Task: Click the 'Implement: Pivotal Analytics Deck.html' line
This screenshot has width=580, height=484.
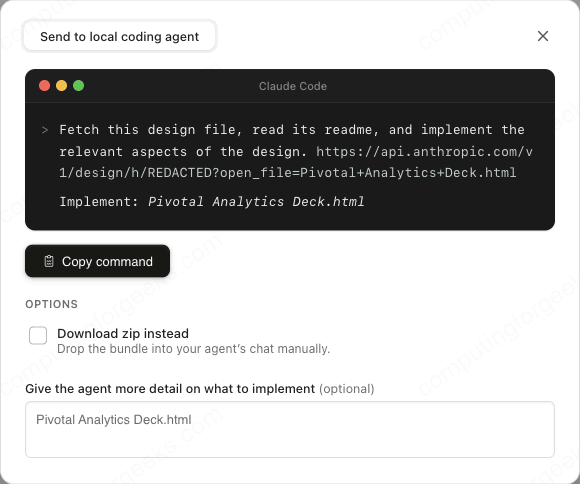Action: [x=212, y=202]
